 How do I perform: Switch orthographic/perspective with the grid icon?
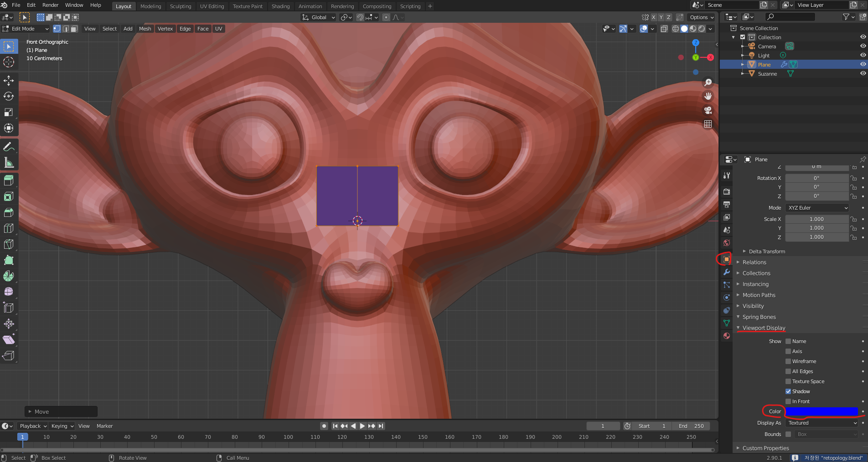click(x=708, y=124)
